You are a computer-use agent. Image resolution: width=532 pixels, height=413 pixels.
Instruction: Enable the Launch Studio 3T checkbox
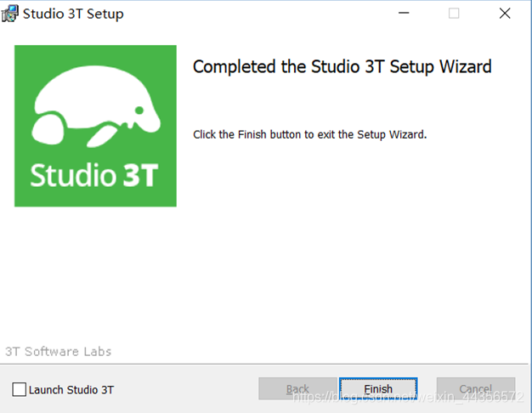pyautogui.click(x=19, y=389)
